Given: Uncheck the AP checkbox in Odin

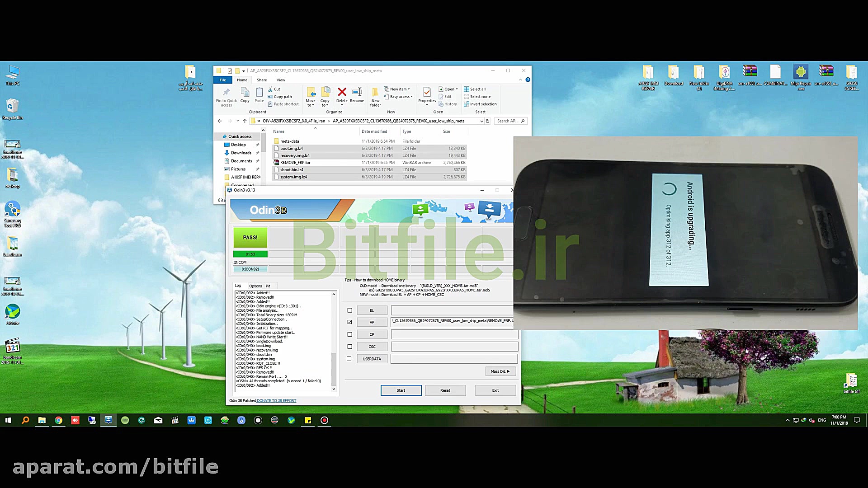Looking at the screenshot, I should point(349,322).
